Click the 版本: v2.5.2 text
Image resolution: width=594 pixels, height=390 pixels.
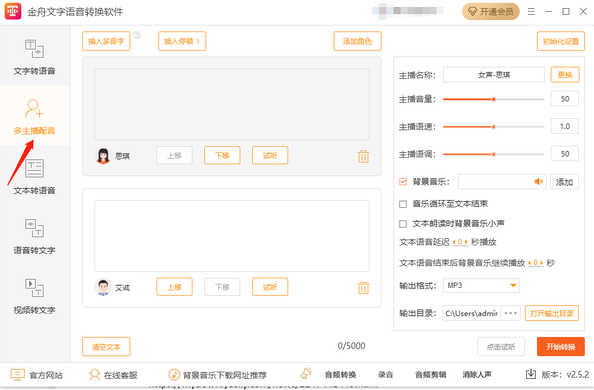[565, 375]
